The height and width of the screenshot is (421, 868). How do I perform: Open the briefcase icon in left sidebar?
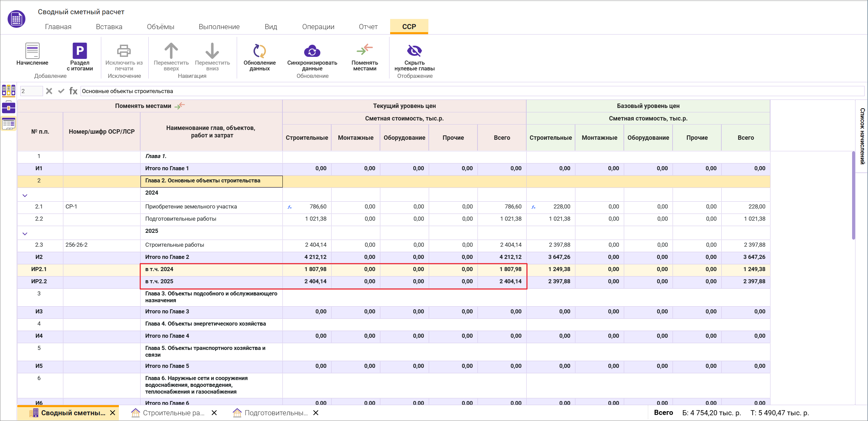(8, 107)
